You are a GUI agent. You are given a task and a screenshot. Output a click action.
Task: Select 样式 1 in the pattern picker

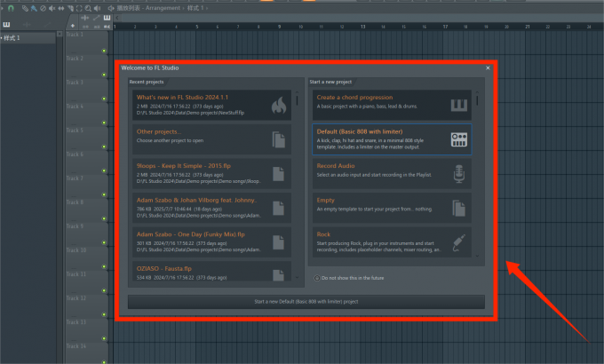point(28,38)
